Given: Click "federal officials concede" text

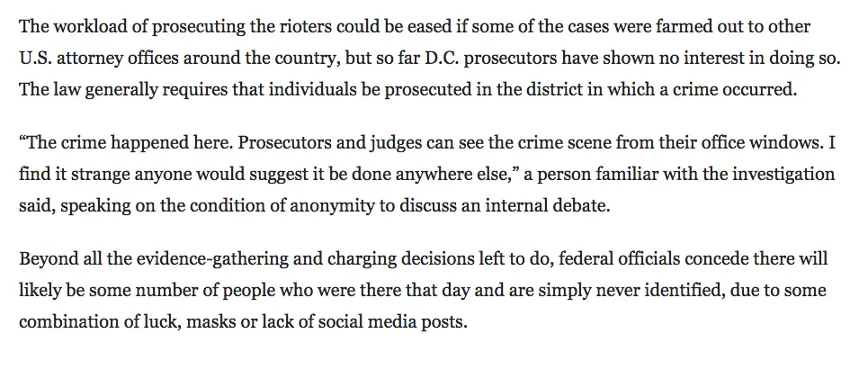Looking at the screenshot, I should tap(658, 258).
